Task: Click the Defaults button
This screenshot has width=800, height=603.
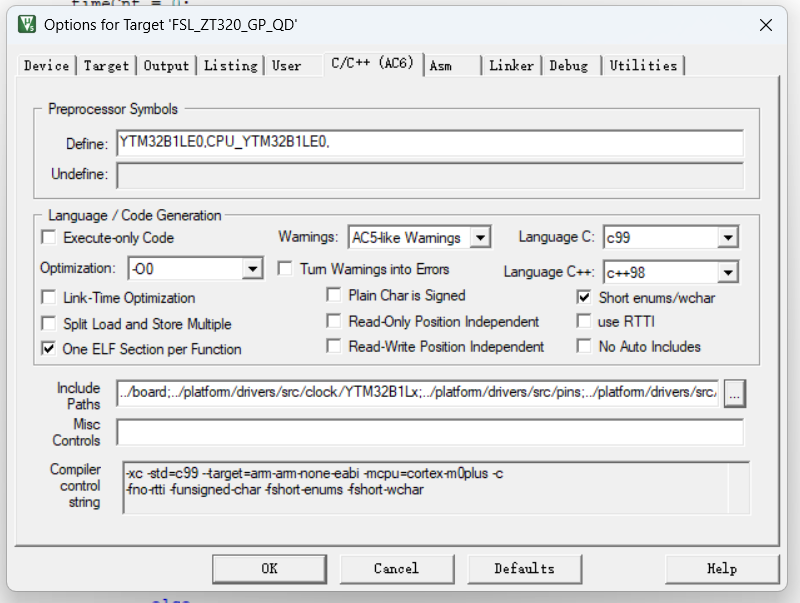Action: pyautogui.click(x=524, y=568)
